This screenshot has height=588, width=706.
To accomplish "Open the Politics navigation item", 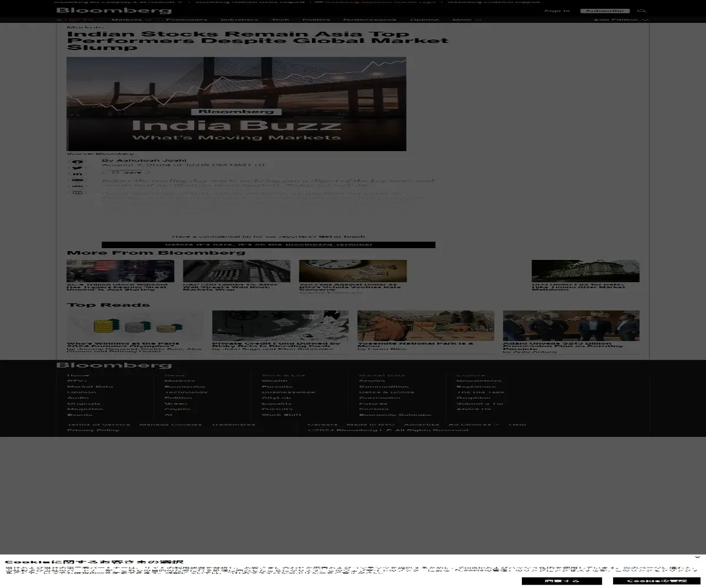I will click(x=316, y=20).
